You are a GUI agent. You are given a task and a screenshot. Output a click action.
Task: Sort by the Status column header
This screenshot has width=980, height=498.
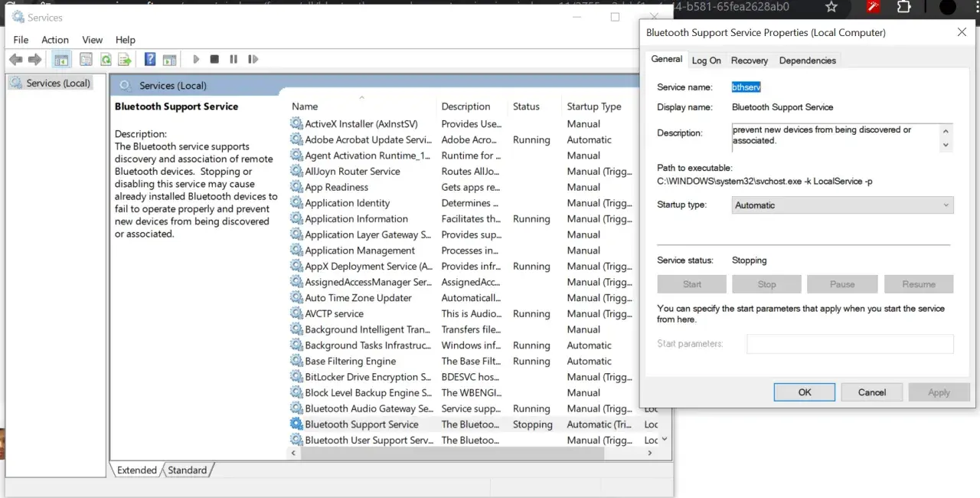[534, 106]
